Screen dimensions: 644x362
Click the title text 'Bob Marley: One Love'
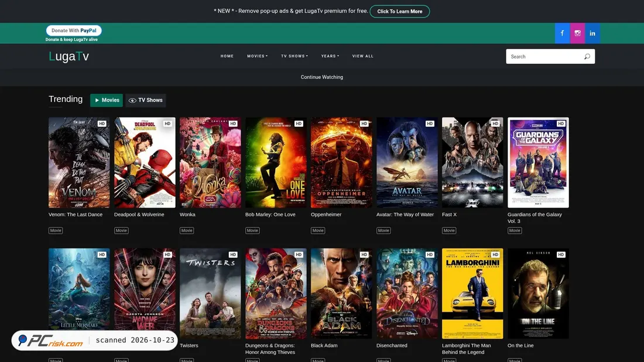[270, 215]
